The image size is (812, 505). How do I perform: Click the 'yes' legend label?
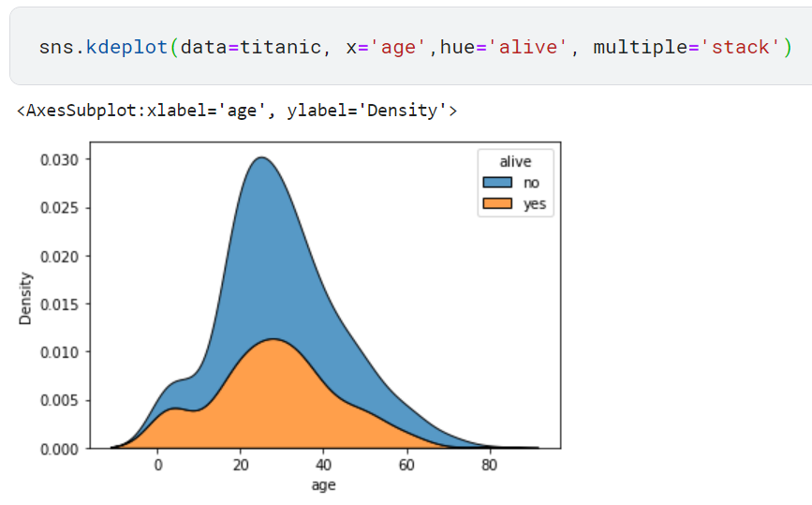[535, 204]
